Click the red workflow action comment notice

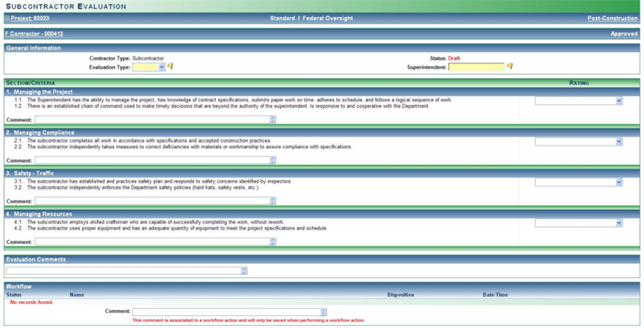(x=249, y=320)
